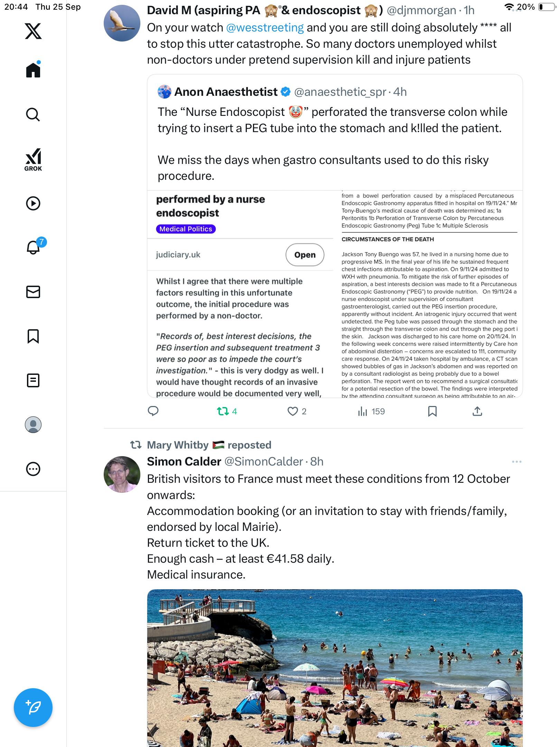Screen dimensions: 560x747
Task: Open the three-dot menu on Simon Calder's post
Action: (516, 462)
